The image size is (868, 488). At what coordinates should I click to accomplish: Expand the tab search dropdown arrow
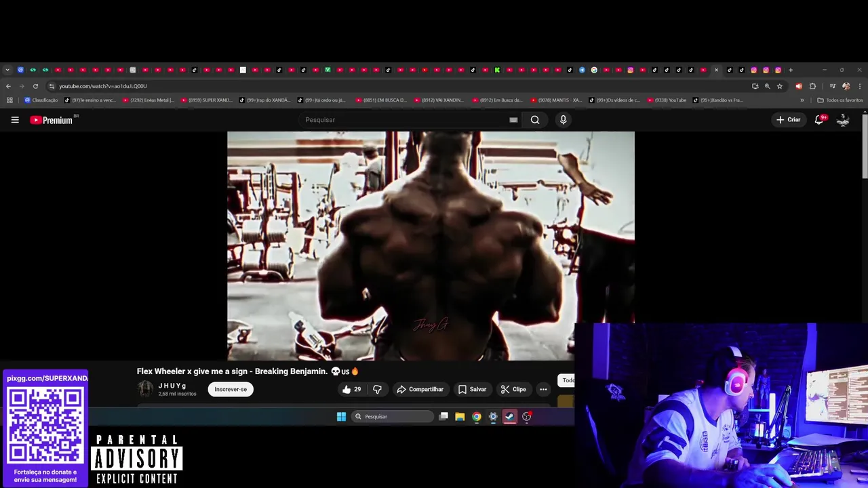(x=7, y=70)
